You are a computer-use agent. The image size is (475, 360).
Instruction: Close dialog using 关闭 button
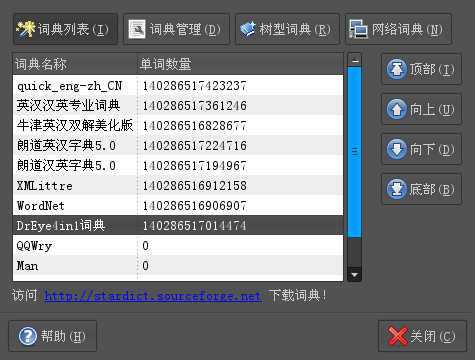pos(422,336)
